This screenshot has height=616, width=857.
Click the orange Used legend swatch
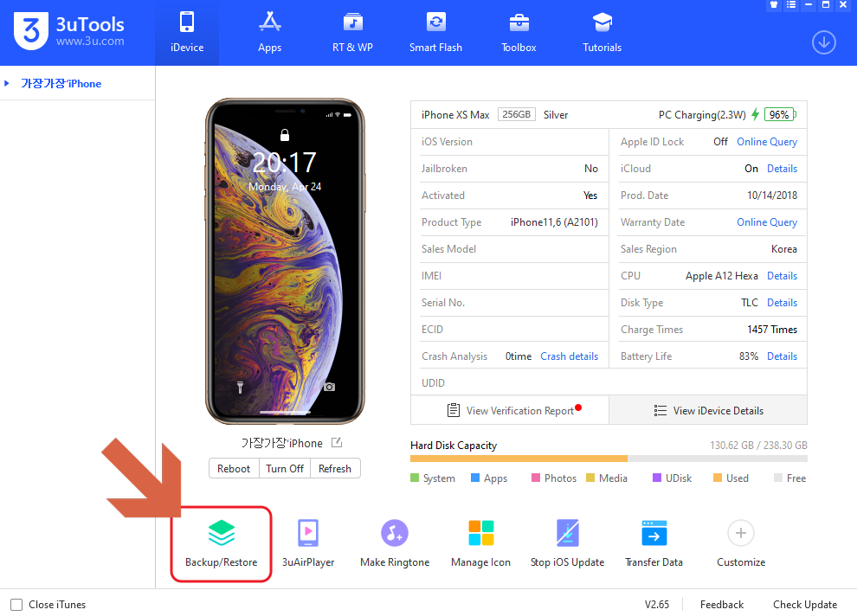(718, 478)
